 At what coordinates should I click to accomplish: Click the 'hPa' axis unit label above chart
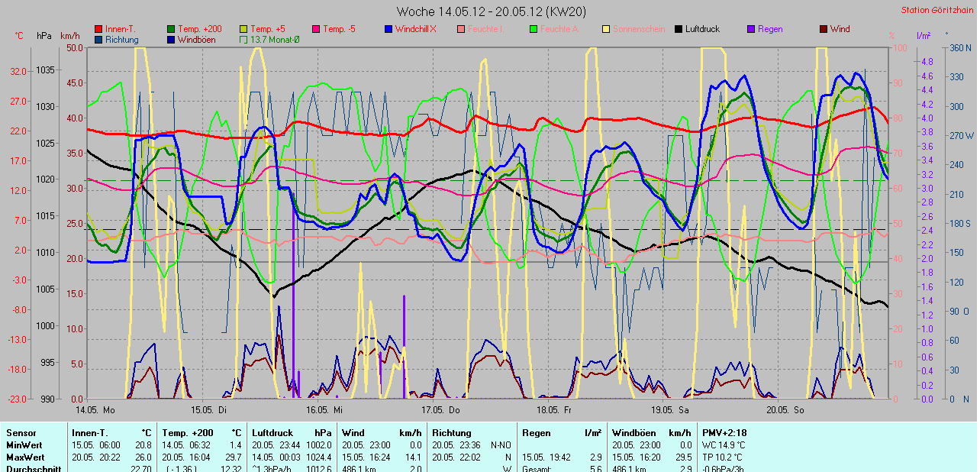coord(43,36)
